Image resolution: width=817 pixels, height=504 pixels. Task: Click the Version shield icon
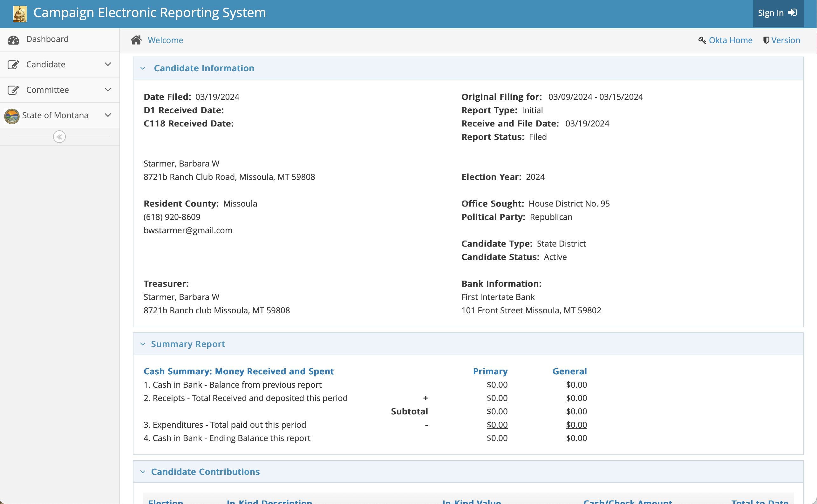(766, 40)
